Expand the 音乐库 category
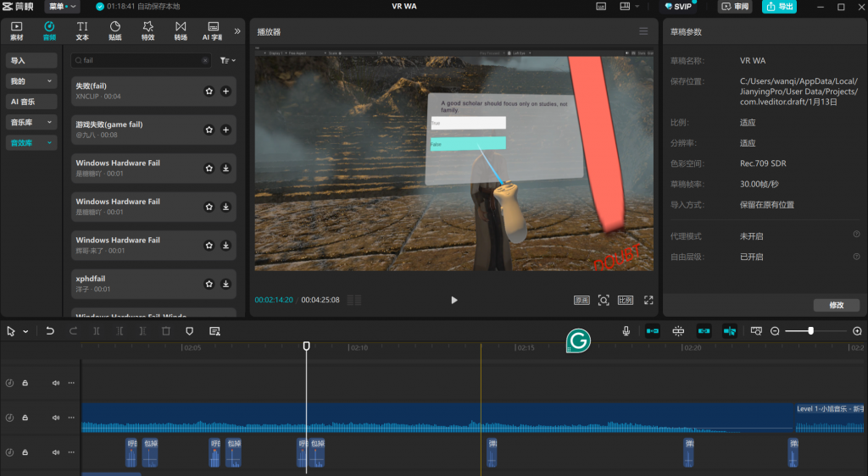The height and width of the screenshot is (476, 868). pyautogui.click(x=31, y=122)
